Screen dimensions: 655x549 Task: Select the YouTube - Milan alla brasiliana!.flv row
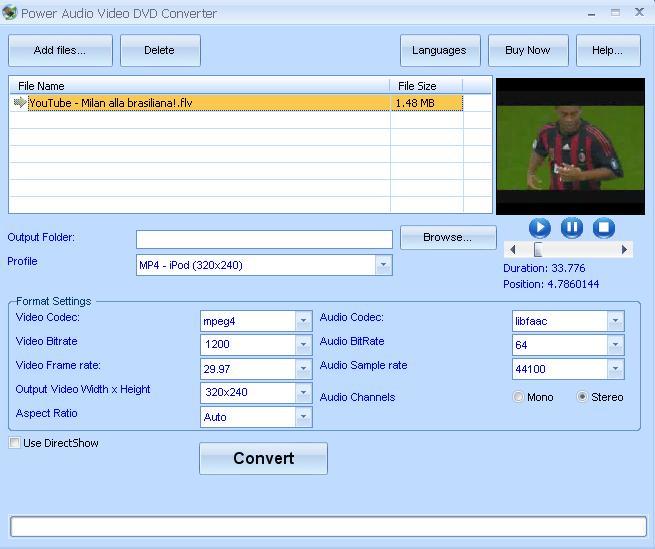pyautogui.click(x=236, y=103)
